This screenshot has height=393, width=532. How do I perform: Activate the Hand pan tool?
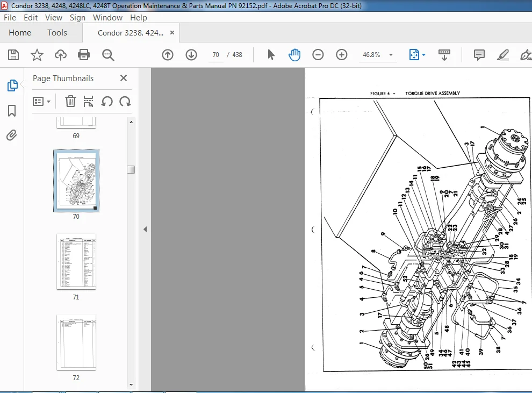click(294, 55)
